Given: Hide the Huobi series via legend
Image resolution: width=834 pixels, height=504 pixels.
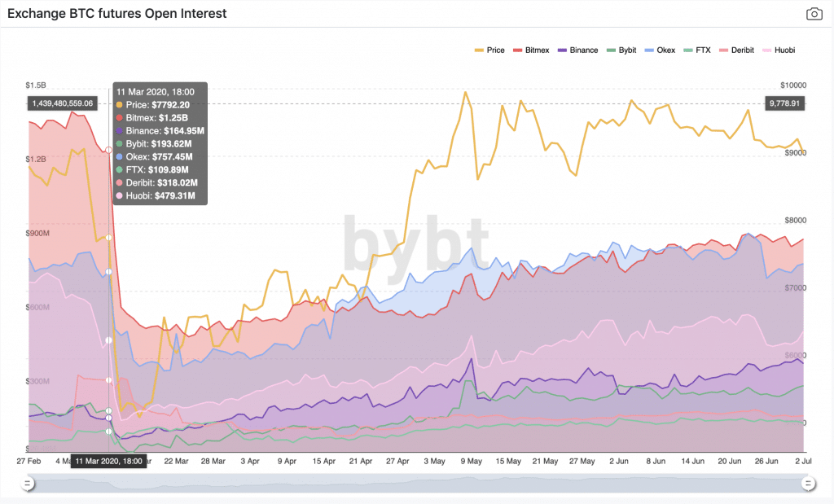Looking at the screenshot, I should click(x=779, y=50).
